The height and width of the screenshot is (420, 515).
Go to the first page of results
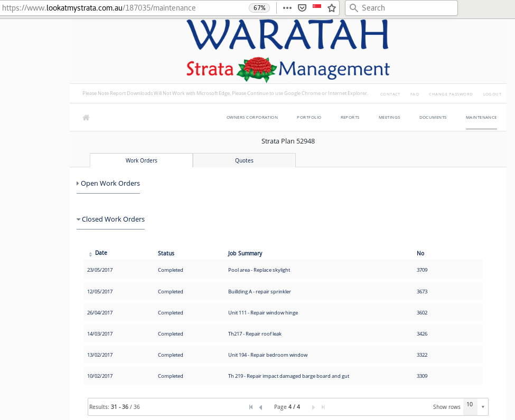(x=251, y=407)
